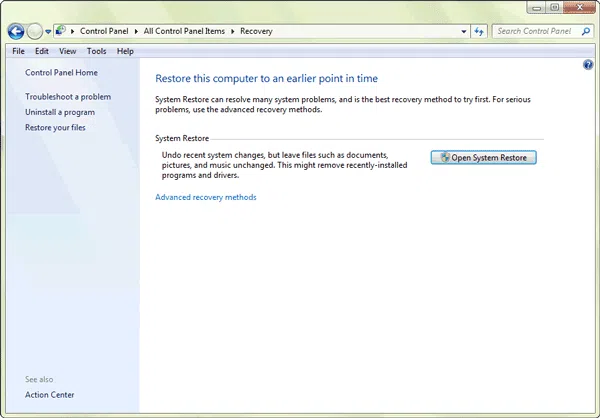The image size is (600, 418).
Task: Open Restore your files link
Action: point(55,128)
